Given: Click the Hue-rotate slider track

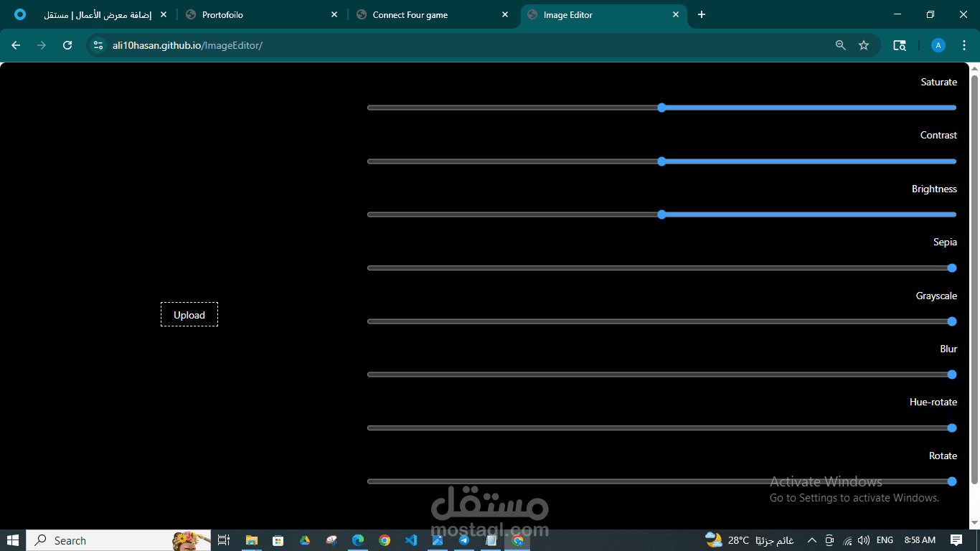Looking at the screenshot, I should 661,428.
